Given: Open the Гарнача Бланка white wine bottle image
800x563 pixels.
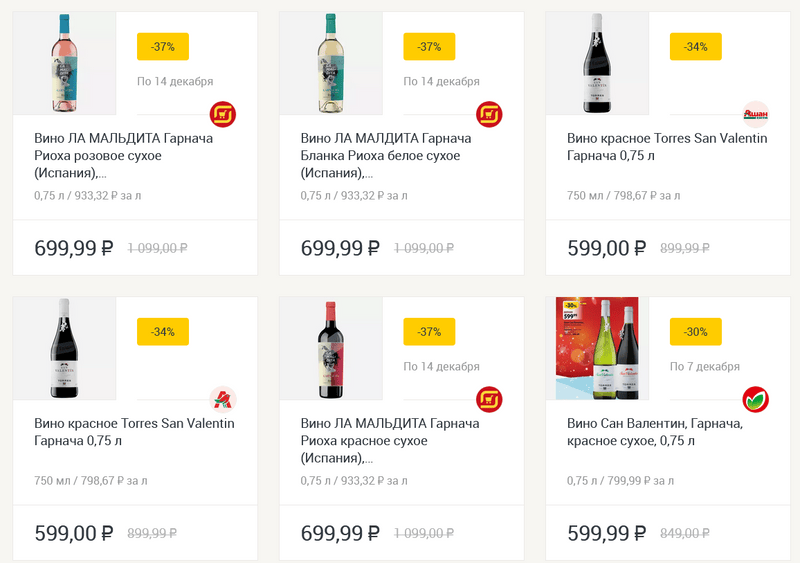Looking at the screenshot, I should (331, 64).
